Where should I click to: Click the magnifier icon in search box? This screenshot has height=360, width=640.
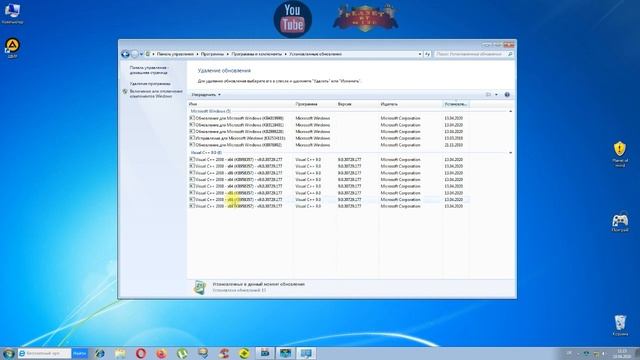point(510,54)
